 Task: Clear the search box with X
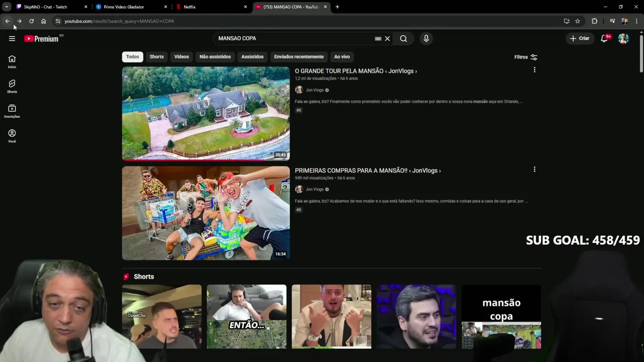click(x=387, y=38)
